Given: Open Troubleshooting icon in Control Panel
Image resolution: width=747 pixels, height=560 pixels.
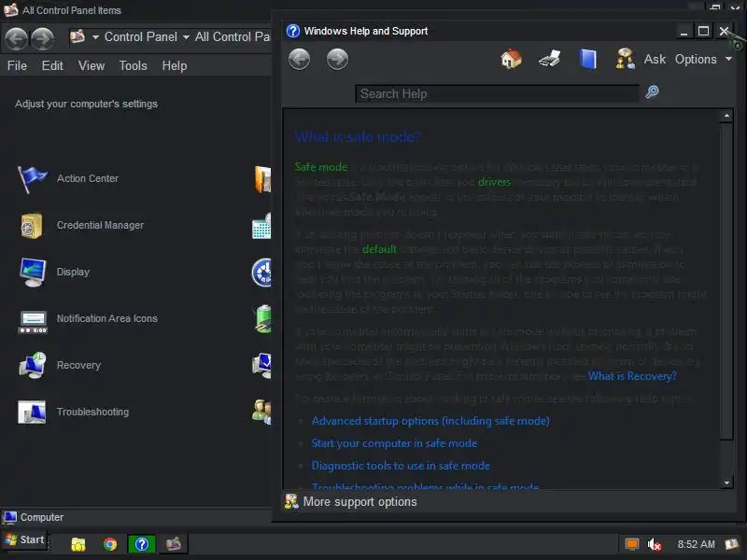Looking at the screenshot, I should click(x=32, y=412).
